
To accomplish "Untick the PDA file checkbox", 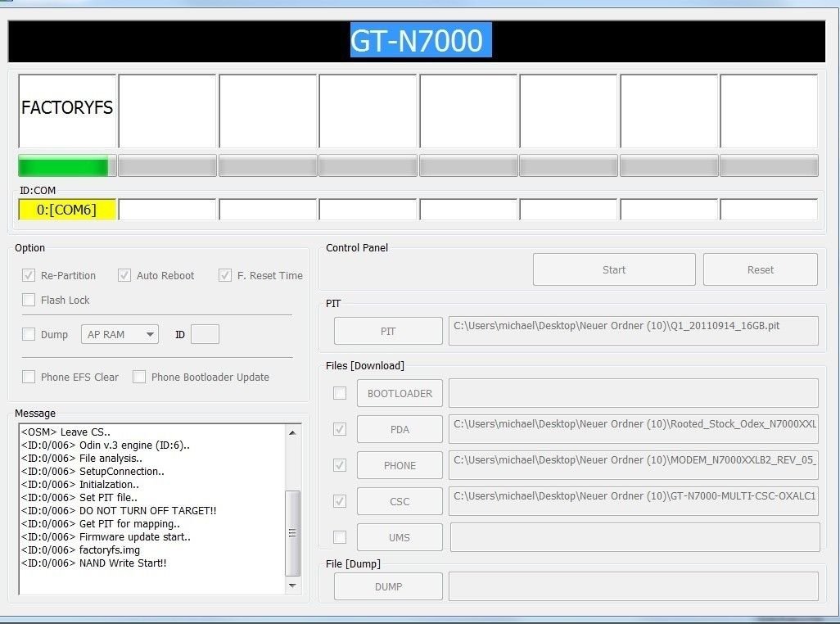I will click(340, 429).
